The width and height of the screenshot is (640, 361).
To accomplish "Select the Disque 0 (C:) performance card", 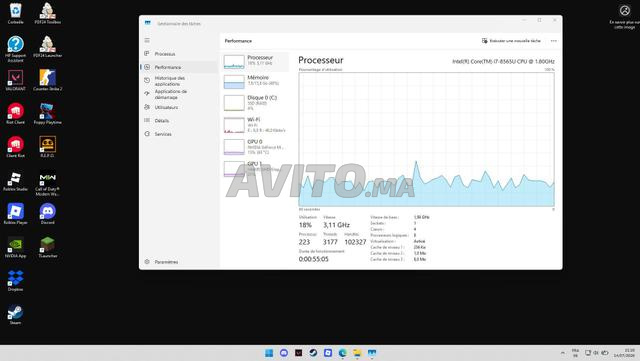I will (256, 103).
